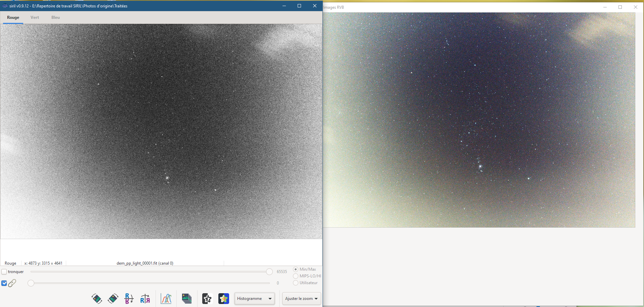Click the lower cutoff slider handle at 0

point(31,283)
